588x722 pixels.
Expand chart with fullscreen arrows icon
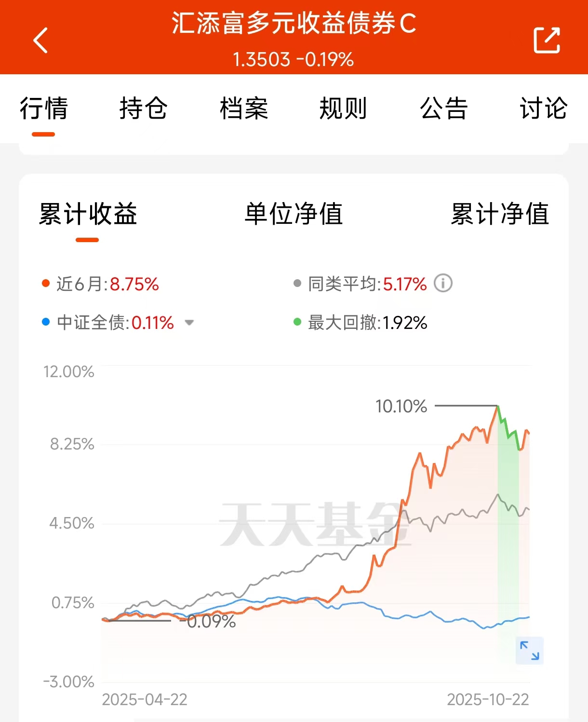pos(529,650)
